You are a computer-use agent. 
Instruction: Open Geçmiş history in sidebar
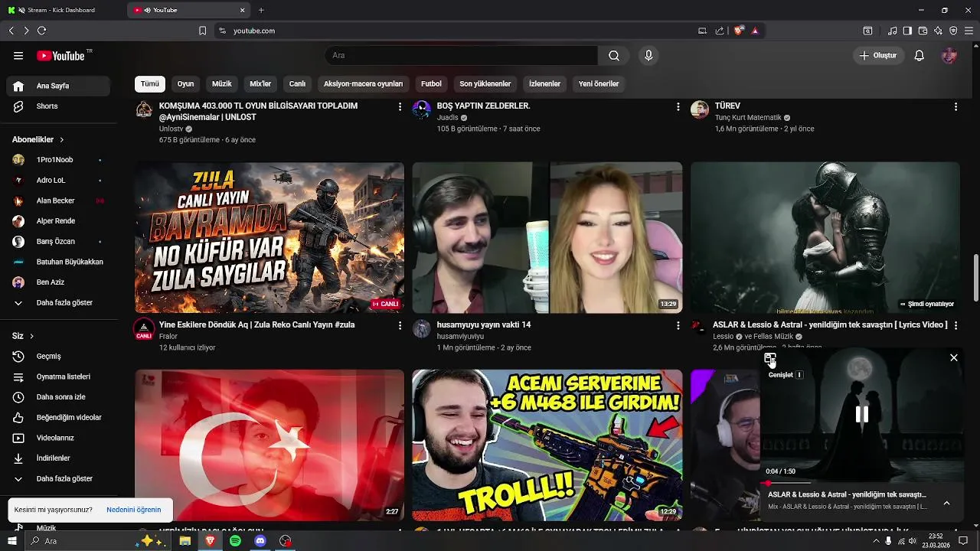[58, 357]
